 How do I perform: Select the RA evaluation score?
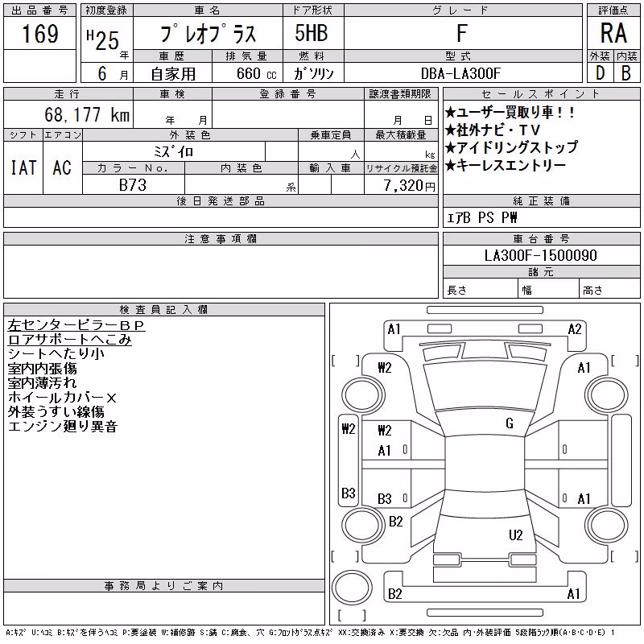[613, 33]
